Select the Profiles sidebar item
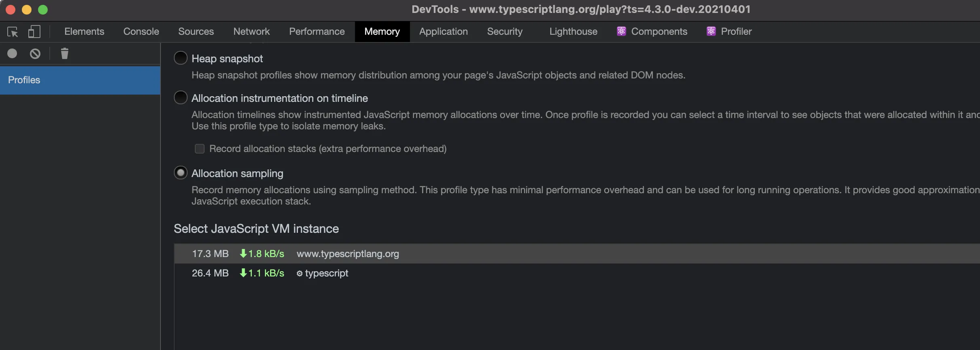 [80, 80]
